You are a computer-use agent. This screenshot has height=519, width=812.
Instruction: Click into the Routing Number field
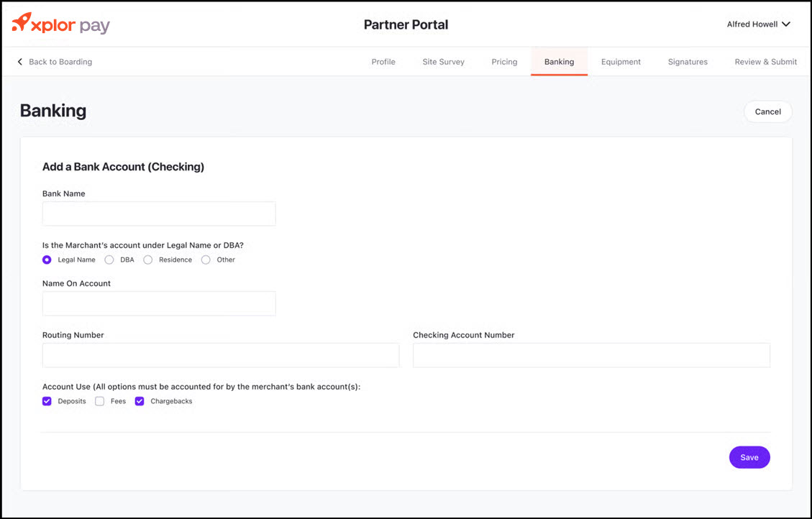pyautogui.click(x=221, y=355)
